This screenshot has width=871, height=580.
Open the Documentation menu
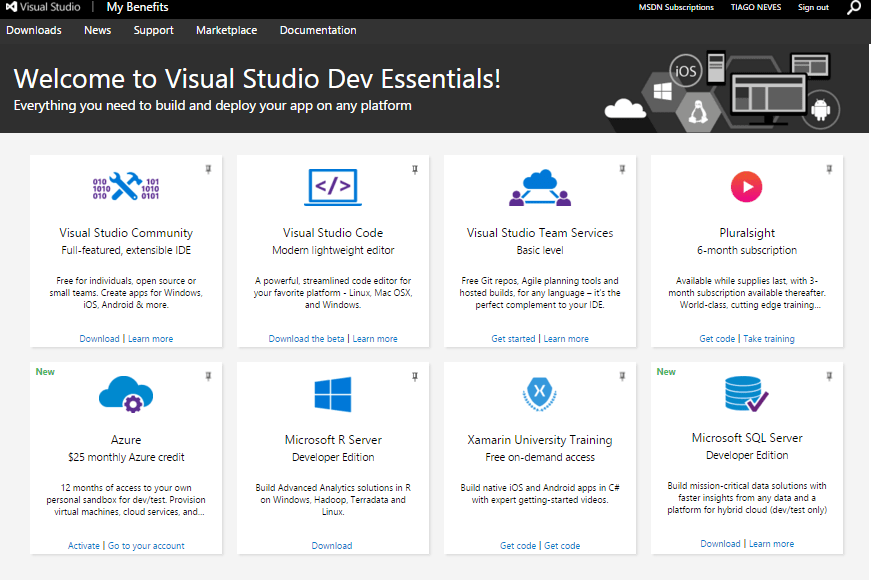[x=318, y=31]
